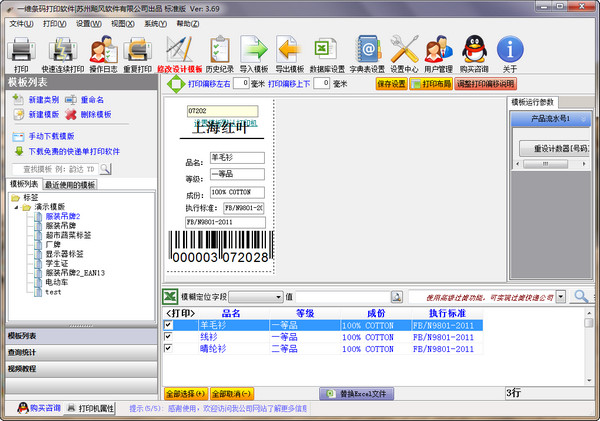Select the 标签 folder in template tree
Screen dimensions: 600x421
(31, 197)
